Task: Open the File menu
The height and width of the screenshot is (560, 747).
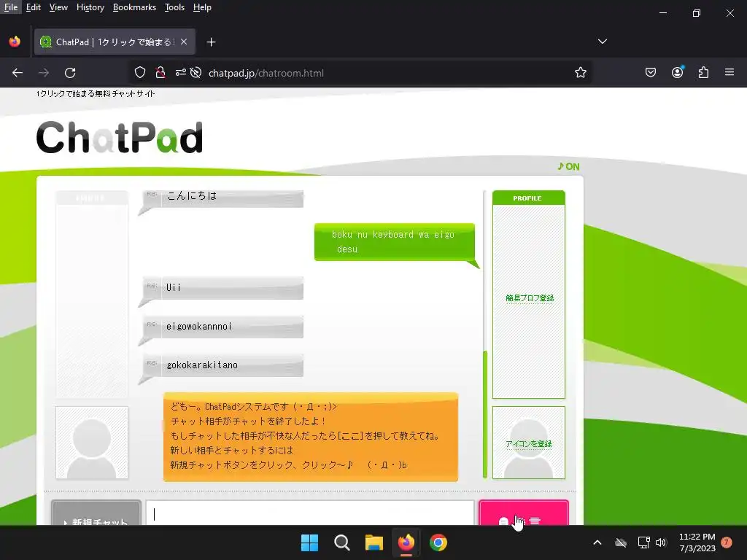Action: [x=10, y=7]
